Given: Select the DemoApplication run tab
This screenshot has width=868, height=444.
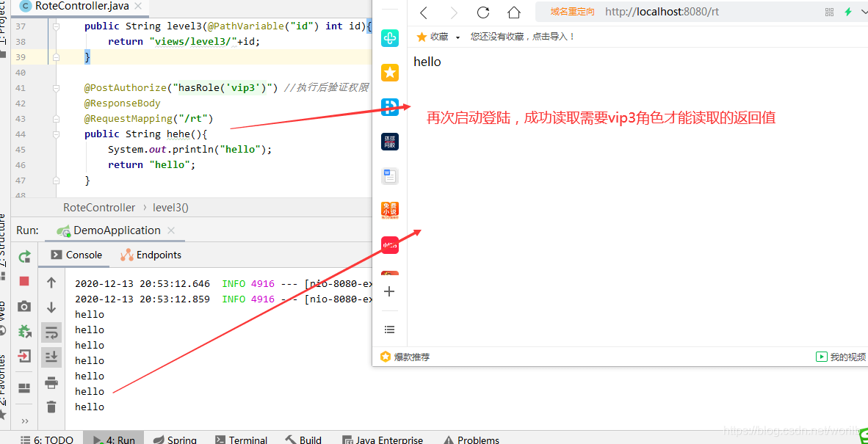Looking at the screenshot, I should (x=115, y=230).
